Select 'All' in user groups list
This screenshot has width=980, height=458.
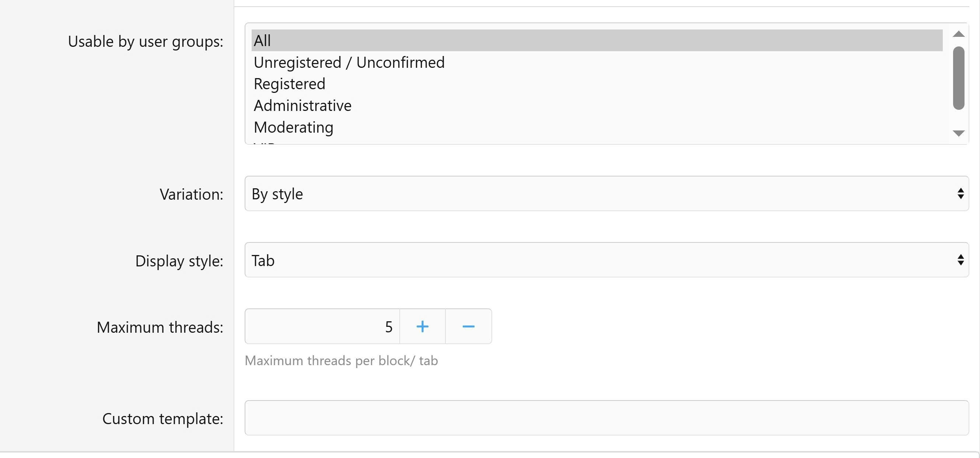tap(596, 40)
